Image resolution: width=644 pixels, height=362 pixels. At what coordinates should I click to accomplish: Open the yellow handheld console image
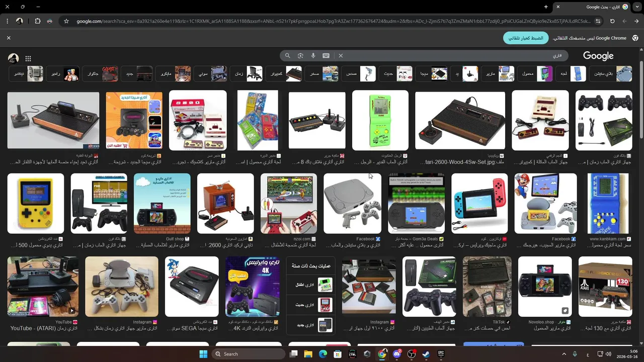(36, 204)
